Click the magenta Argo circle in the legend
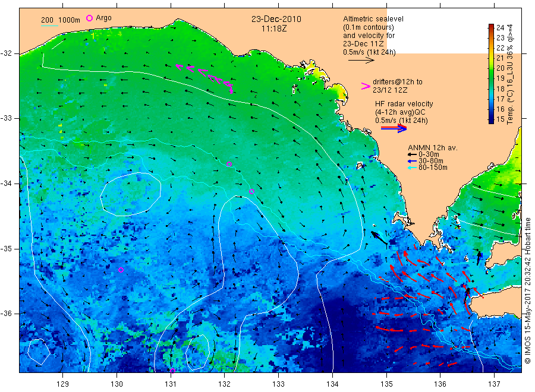535x392 pixels. 89,18
